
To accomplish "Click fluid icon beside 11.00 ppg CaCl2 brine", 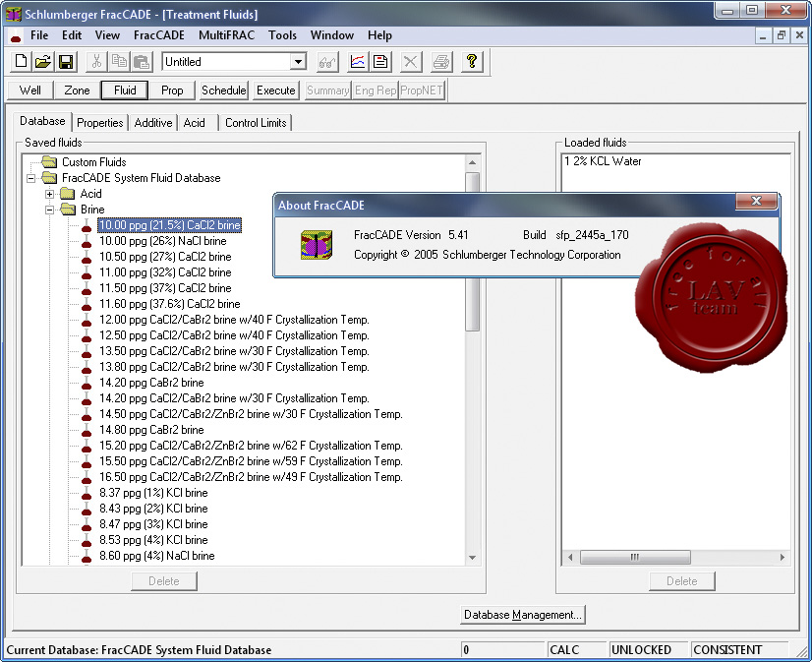I will pos(87,273).
